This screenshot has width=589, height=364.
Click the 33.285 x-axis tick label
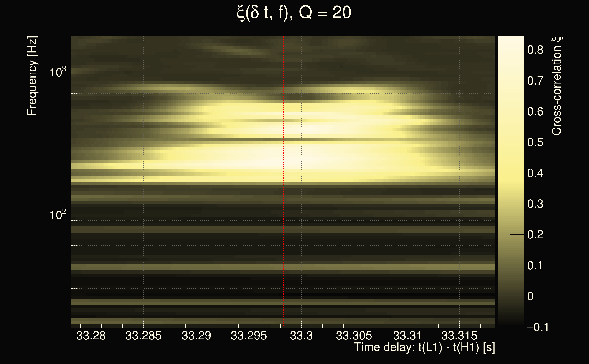tap(143, 336)
